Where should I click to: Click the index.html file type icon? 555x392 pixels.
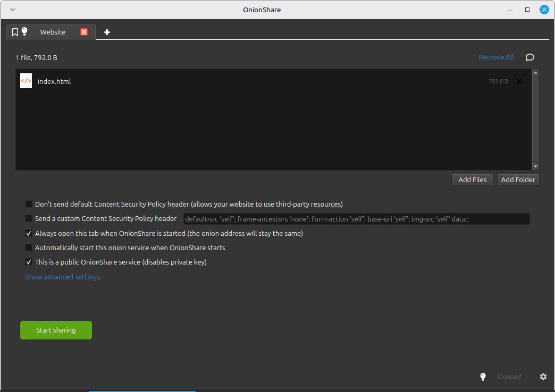pos(26,81)
